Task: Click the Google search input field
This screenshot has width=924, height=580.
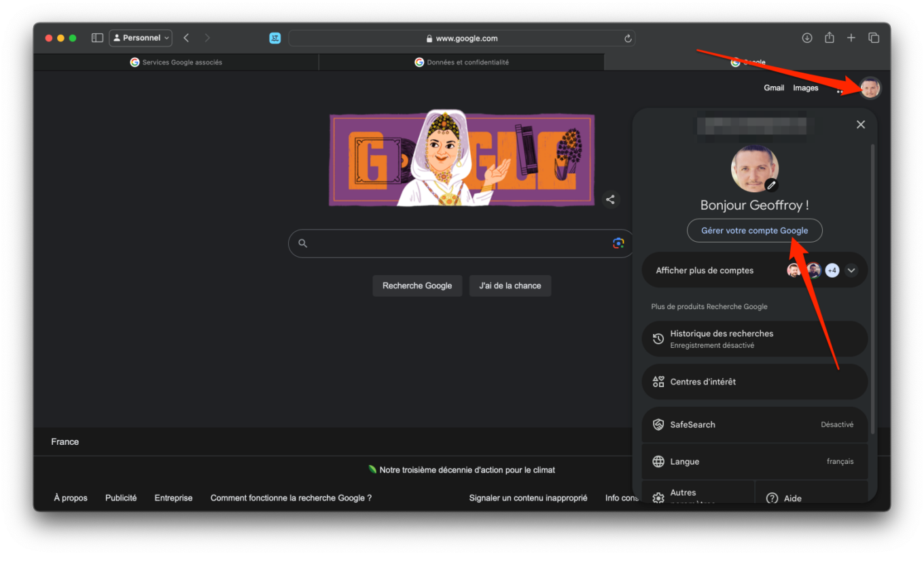Action: click(462, 243)
